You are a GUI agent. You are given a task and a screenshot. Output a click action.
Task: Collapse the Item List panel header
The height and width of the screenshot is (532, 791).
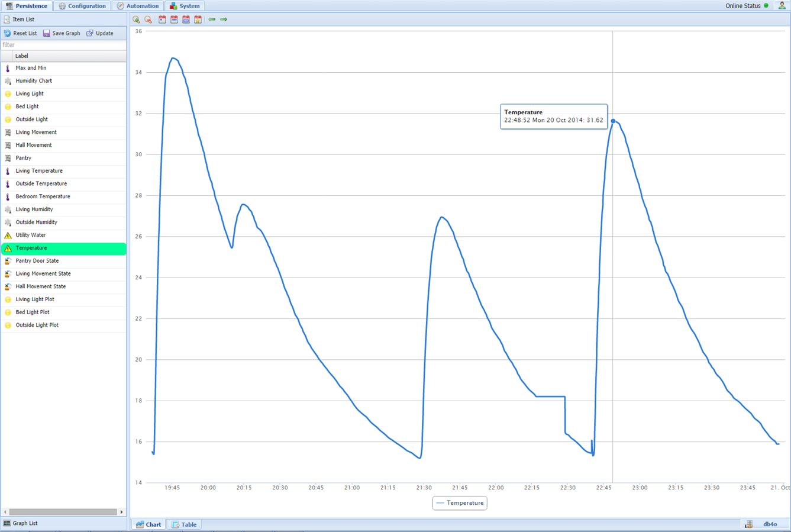(x=24, y=20)
